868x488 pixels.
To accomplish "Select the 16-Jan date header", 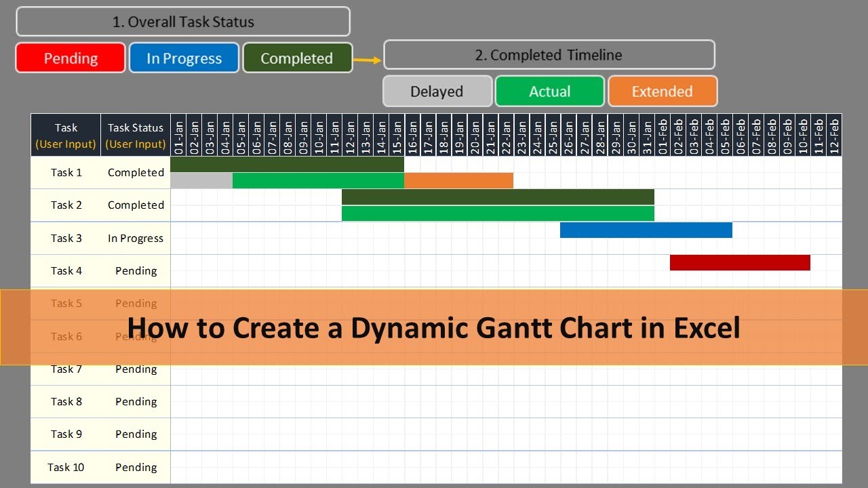I will point(412,136).
